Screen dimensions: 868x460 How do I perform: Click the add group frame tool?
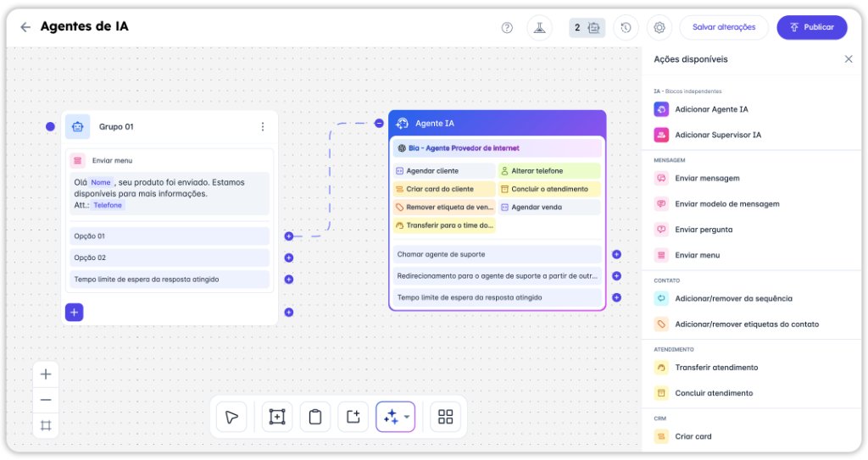(277, 417)
